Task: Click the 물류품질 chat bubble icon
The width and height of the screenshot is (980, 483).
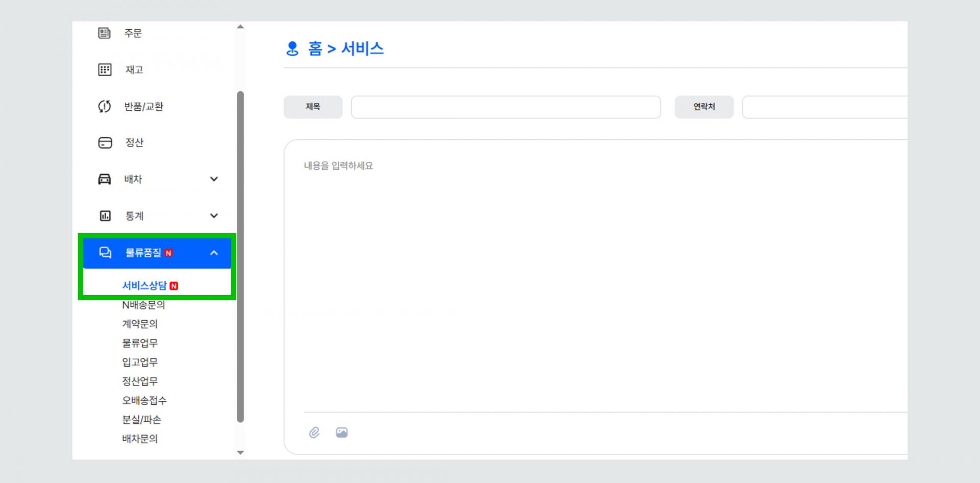Action: click(105, 253)
